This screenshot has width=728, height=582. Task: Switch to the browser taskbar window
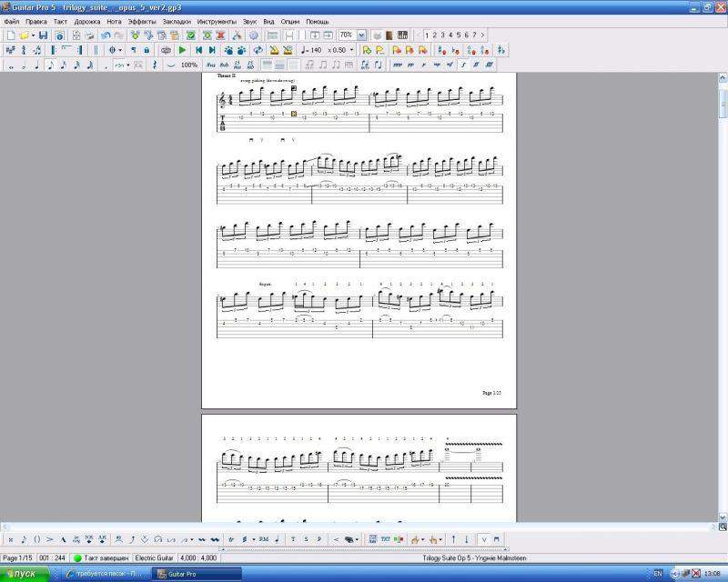tap(105, 575)
